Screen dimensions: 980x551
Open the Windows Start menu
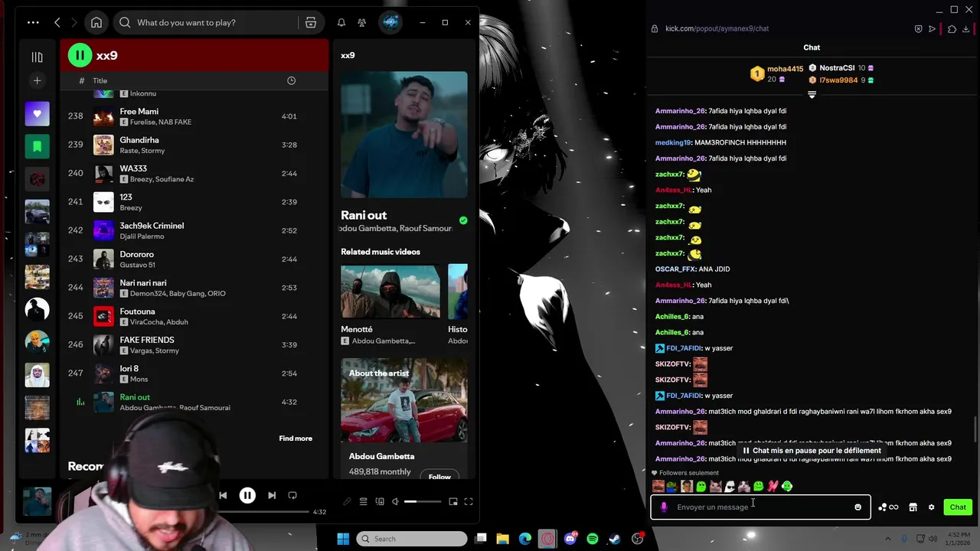[343, 539]
